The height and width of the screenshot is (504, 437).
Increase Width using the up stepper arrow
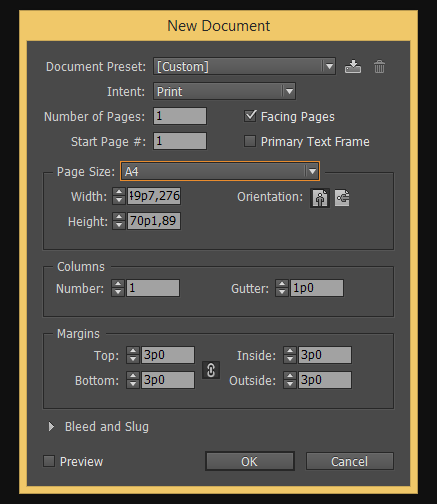(x=119, y=192)
